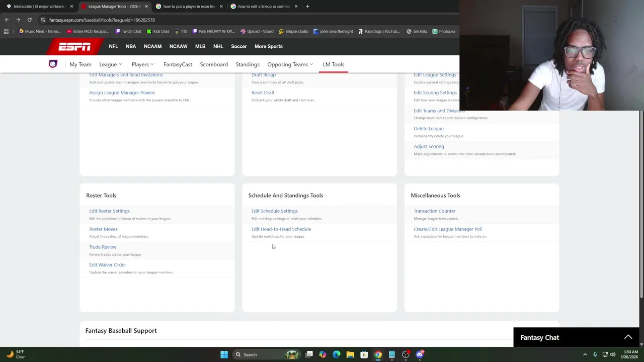Open the Upload - Vizard bookmark
Screen dimensions: 644x362
(x=257, y=31)
